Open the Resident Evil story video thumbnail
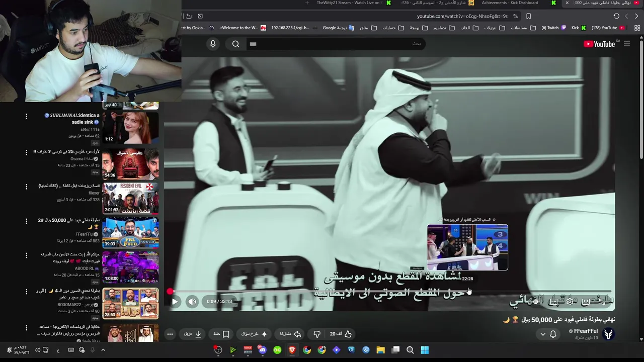Screen dimensions: 644x362 tap(130, 198)
